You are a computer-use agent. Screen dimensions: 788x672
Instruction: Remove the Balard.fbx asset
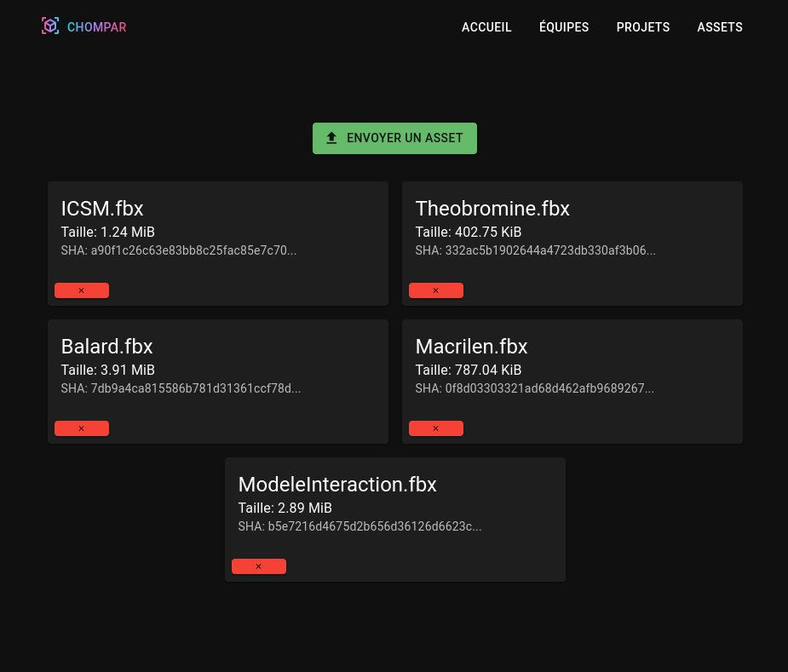pos(82,428)
